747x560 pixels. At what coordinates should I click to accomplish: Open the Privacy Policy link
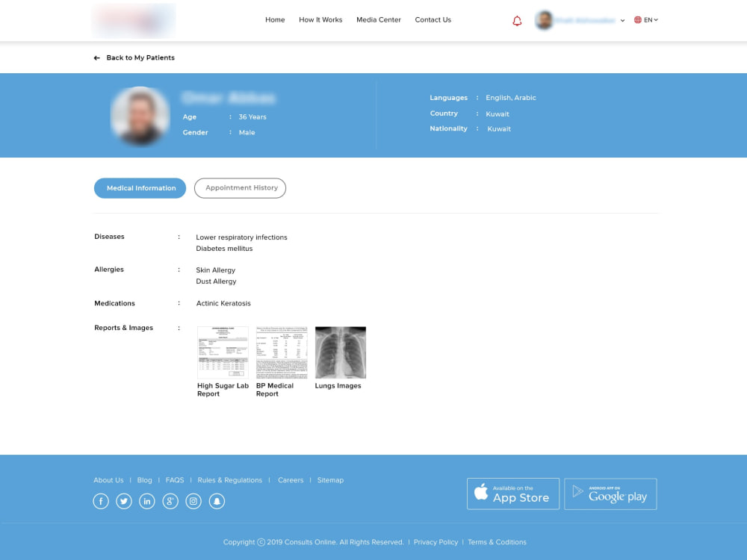point(436,542)
